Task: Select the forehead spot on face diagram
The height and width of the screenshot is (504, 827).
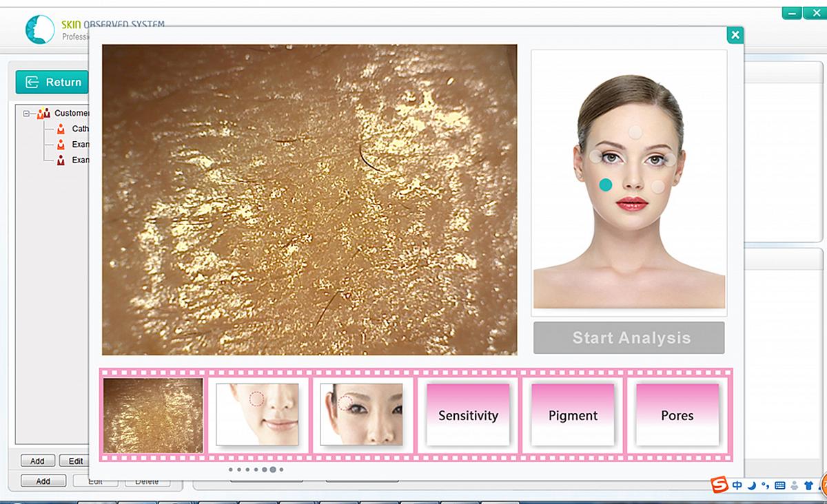Action: pos(635,132)
